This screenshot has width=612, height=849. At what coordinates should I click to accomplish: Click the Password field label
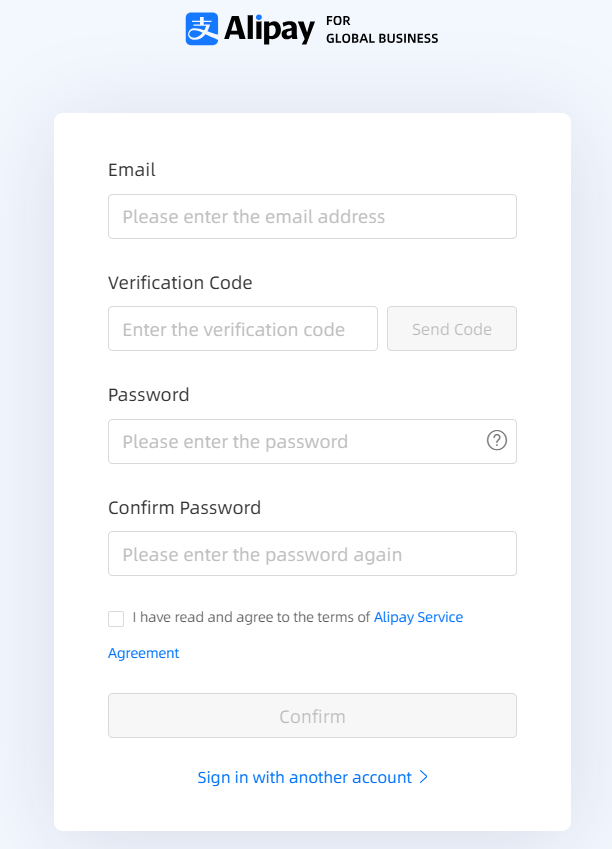[x=148, y=395]
